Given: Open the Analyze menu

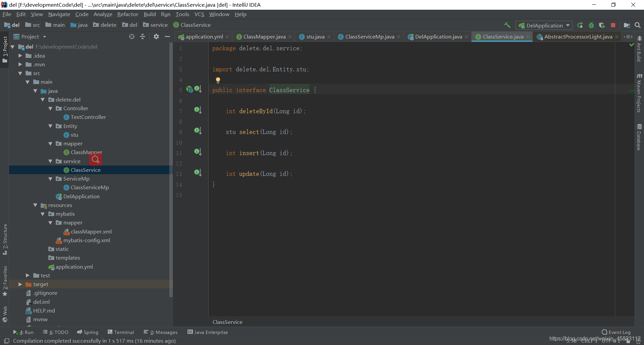Looking at the screenshot, I should coord(103,14).
